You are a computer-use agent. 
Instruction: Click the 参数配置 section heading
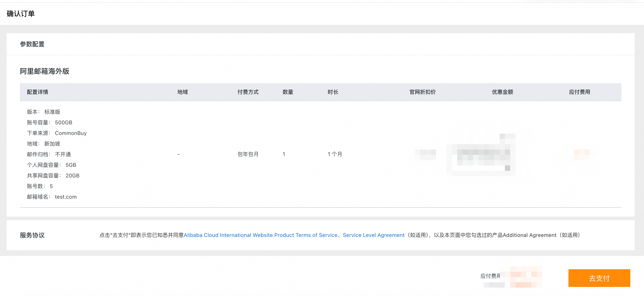32,44
